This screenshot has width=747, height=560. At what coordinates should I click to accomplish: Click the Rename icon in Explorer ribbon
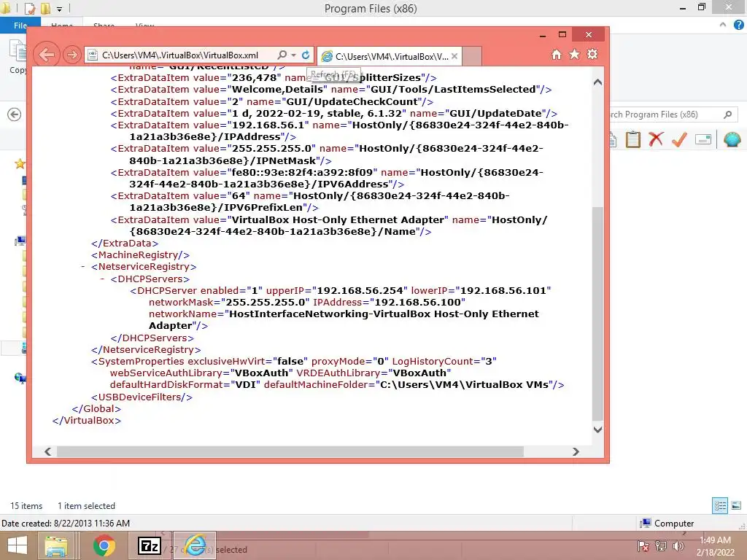(x=703, y=139)
